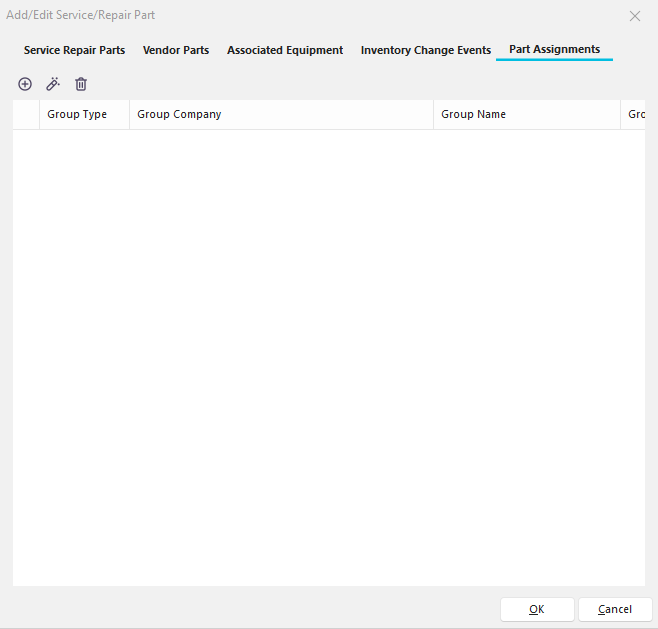Click the magic wand icon
The height and width of the screenshot is (629, 658).
click(x=53, y=84)
